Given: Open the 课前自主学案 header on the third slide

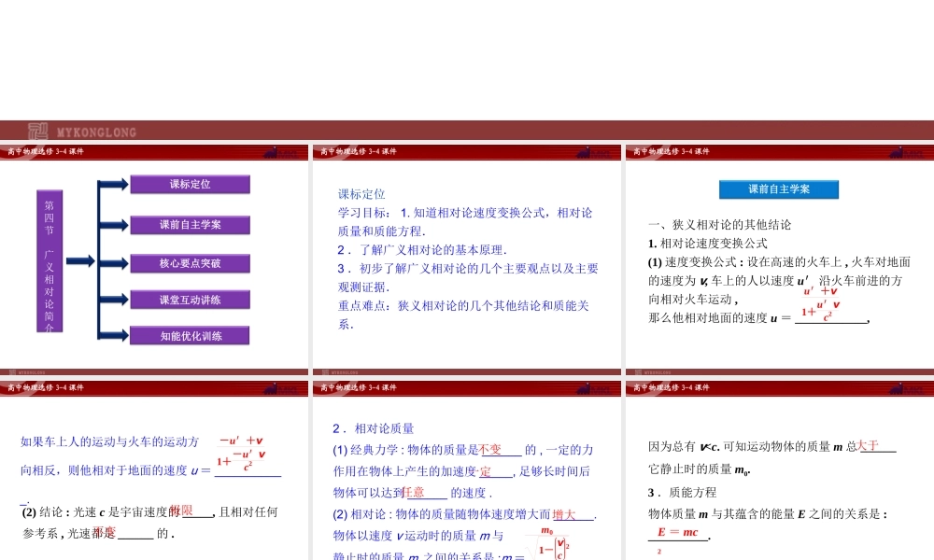Looking at the screenshot, I should (x=779, y=189).
